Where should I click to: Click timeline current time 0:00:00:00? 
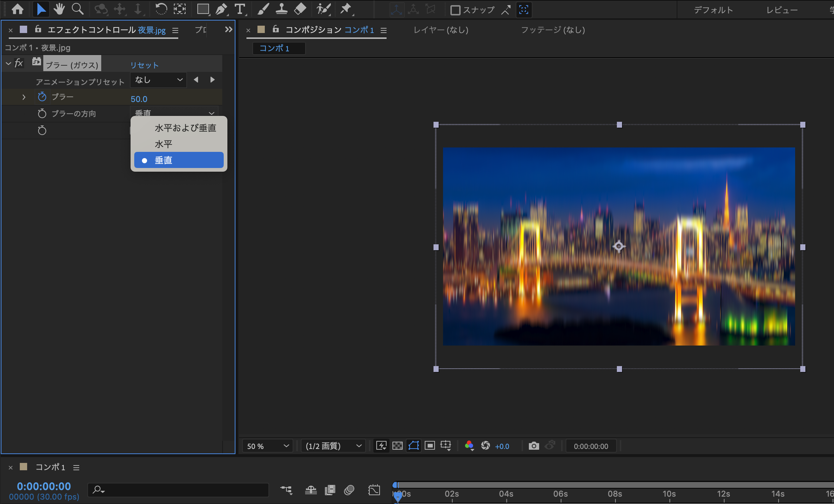coord(44,486)
